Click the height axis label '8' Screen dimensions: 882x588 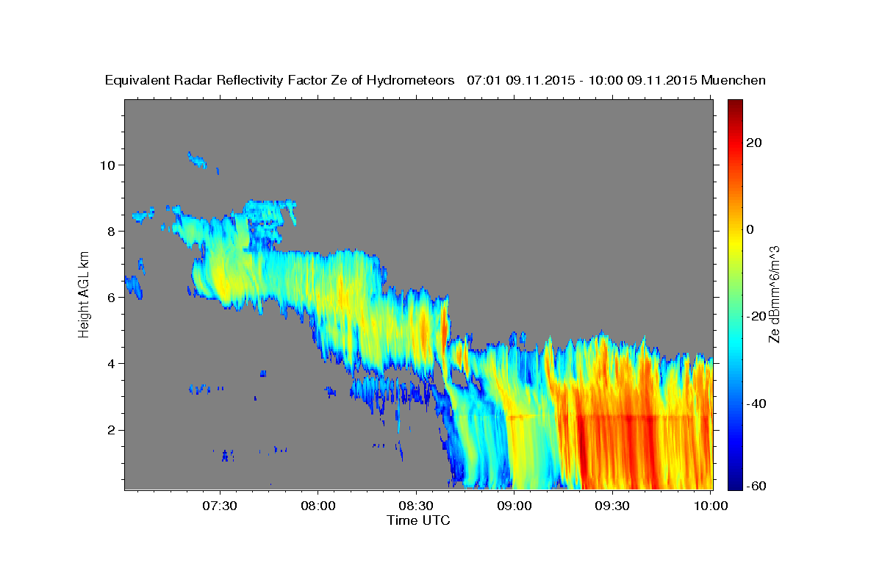tap(112, 231)
